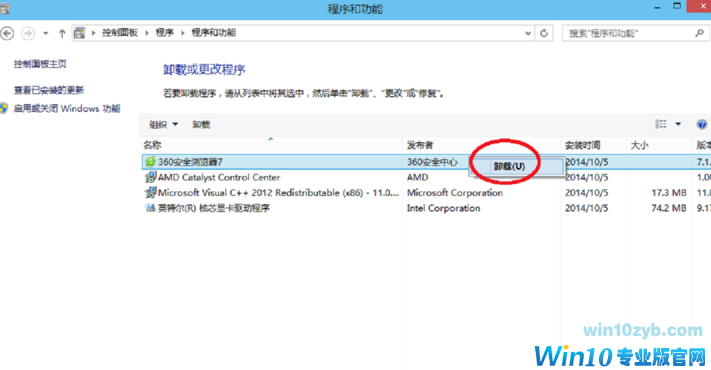Open the recent locations dropdown arrow

click(45, 33)
